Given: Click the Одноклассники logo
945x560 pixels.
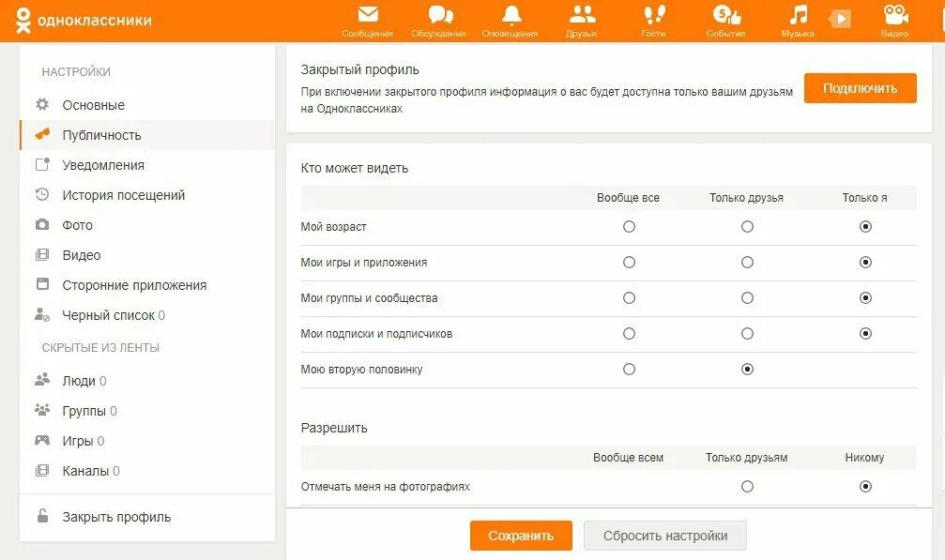Looking at the screenshot, I should click(x=83, y=19).
